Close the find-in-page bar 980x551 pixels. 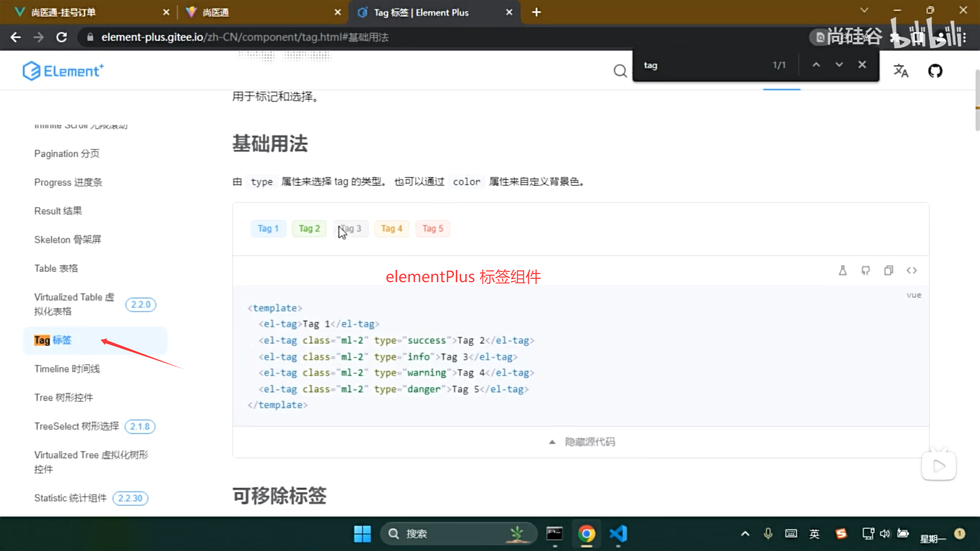click(x=862, y=65)
